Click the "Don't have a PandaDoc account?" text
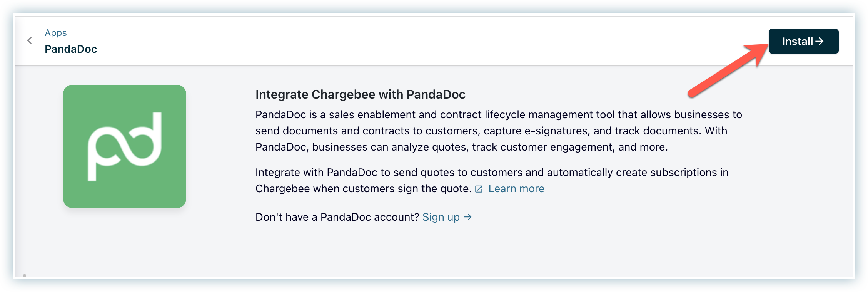 (337, 217)
